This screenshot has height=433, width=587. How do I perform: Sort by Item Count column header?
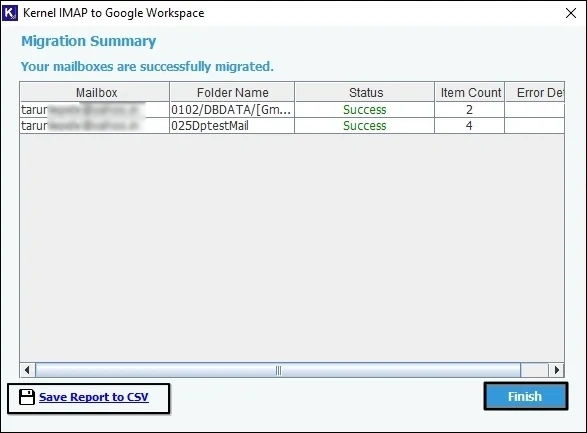470,92
